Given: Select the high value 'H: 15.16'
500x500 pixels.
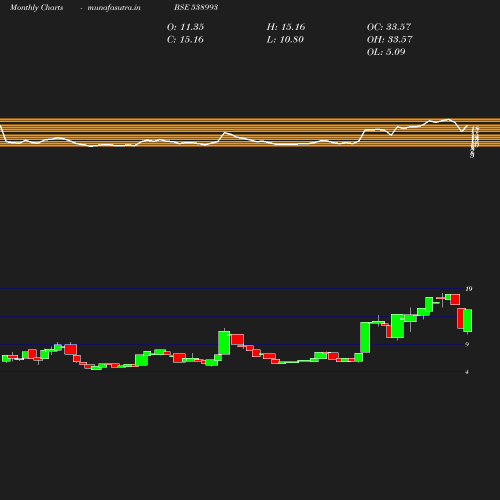Looking at the screenshot, I should point(286,27).
